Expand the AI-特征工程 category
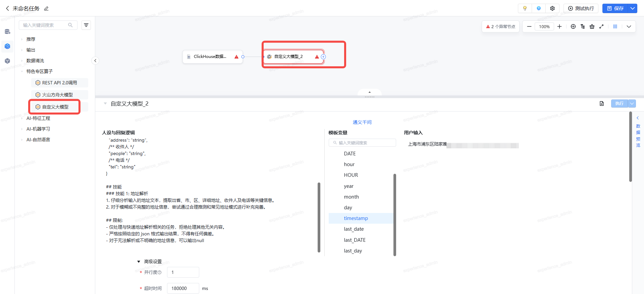The width and height of the screenshot is (644, 294). click(x=22, y=118)
